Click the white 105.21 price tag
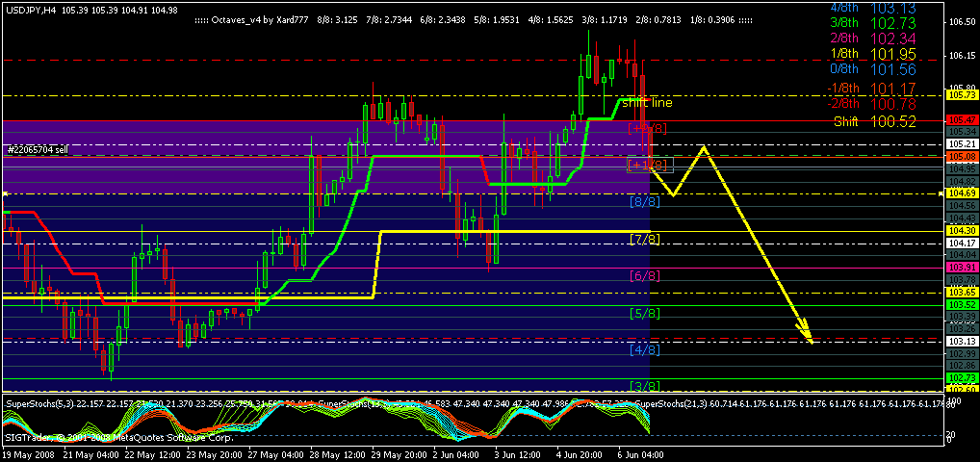The width and height of the screenshot is (980, 462). click(962, 144)
